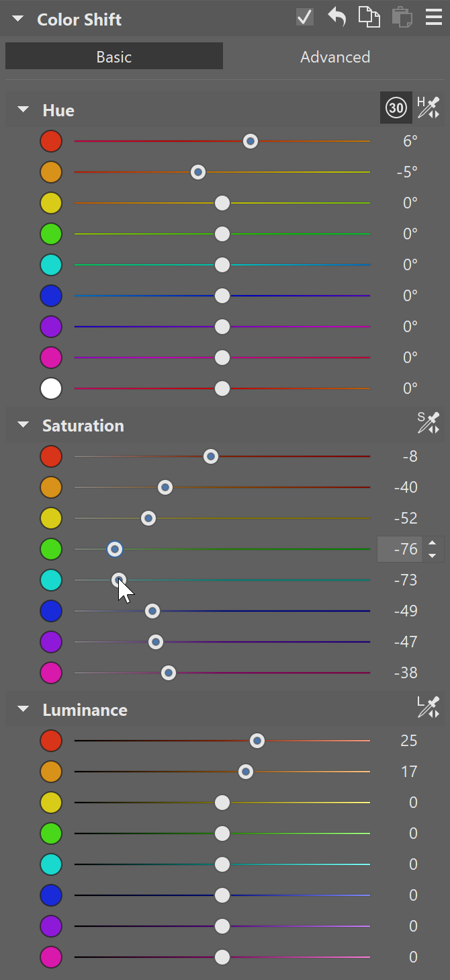Collapse the Hue section
Image resolution: width=450 pixels, height=980 pixels.
tap(24, 110)
